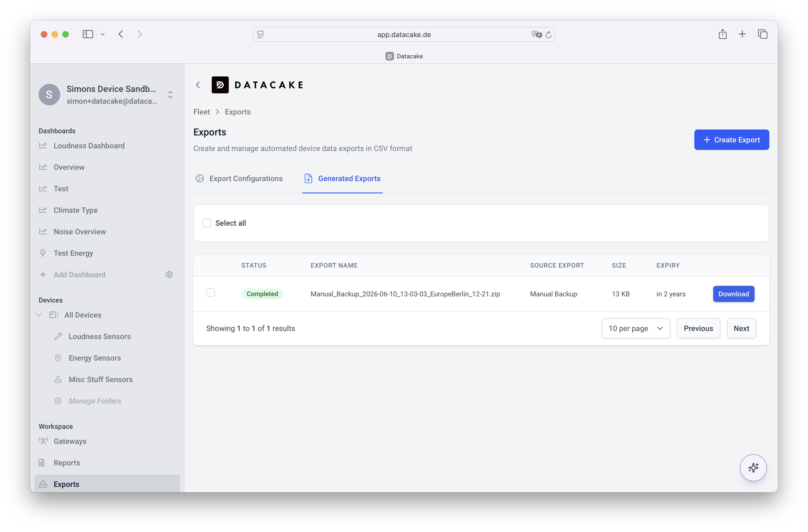The width and height of the screenshot is (808, 532).
Task: Click the reader/page icon in address bar
Action: [260, 35]
